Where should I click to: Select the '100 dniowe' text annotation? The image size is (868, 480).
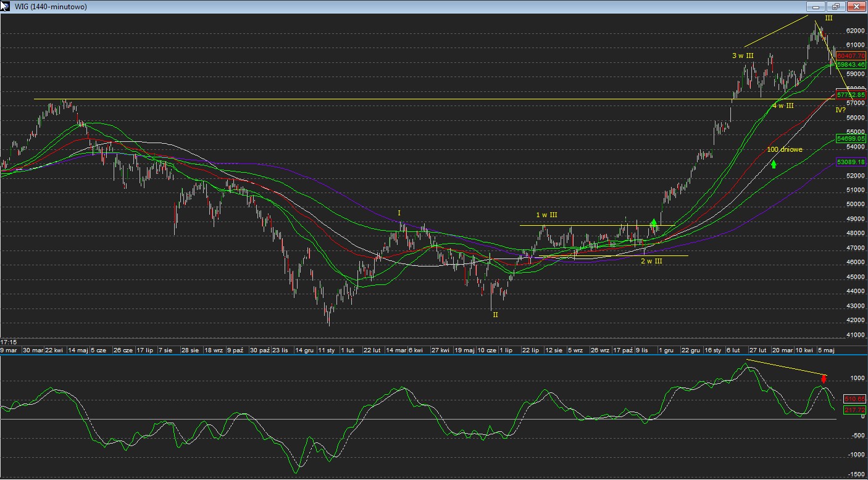[x=785, y=150]
